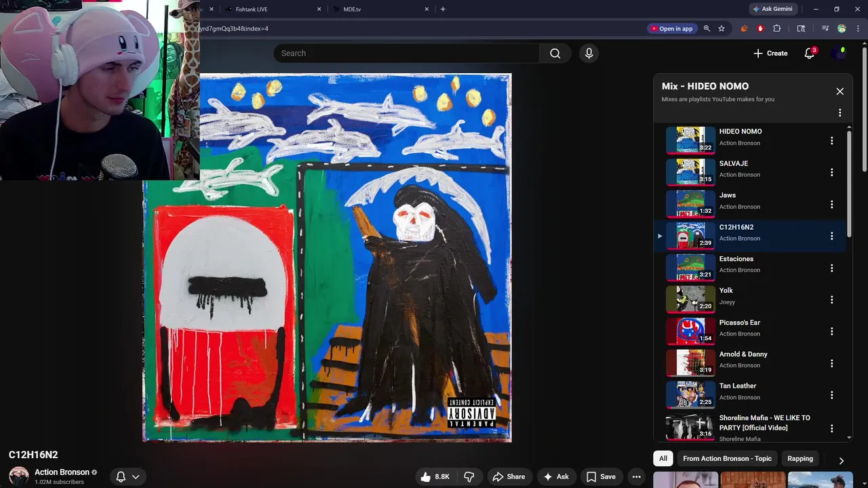Image resolution: width=868 pixels, height=488 pixels.
Task: Focus the YouTube Search input field
Action: 407,54
